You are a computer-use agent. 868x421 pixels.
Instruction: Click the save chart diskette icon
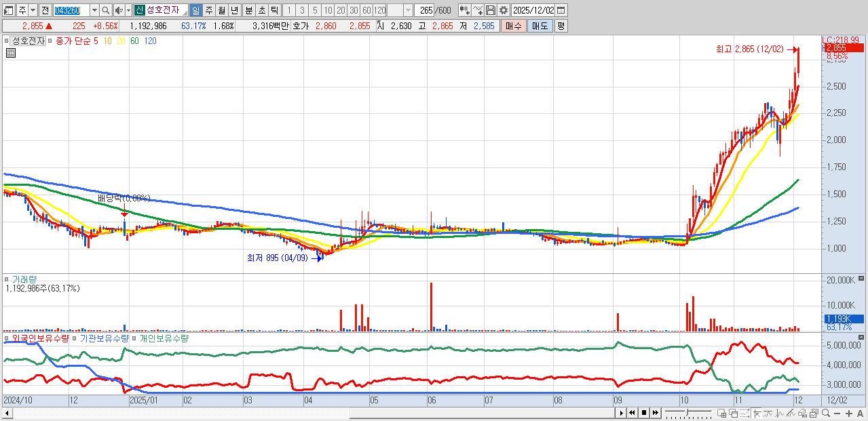491,10
